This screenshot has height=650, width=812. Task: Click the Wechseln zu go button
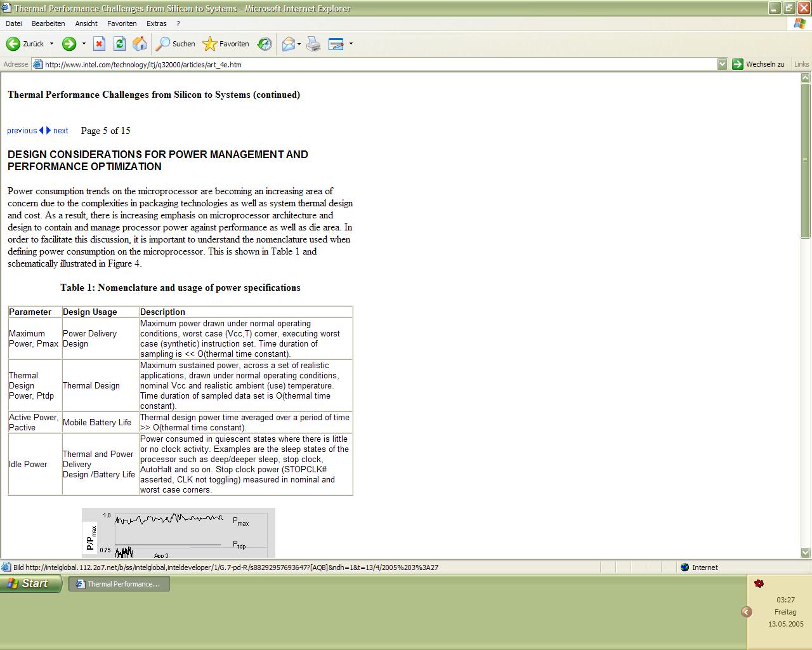click(x=759, y=64)
